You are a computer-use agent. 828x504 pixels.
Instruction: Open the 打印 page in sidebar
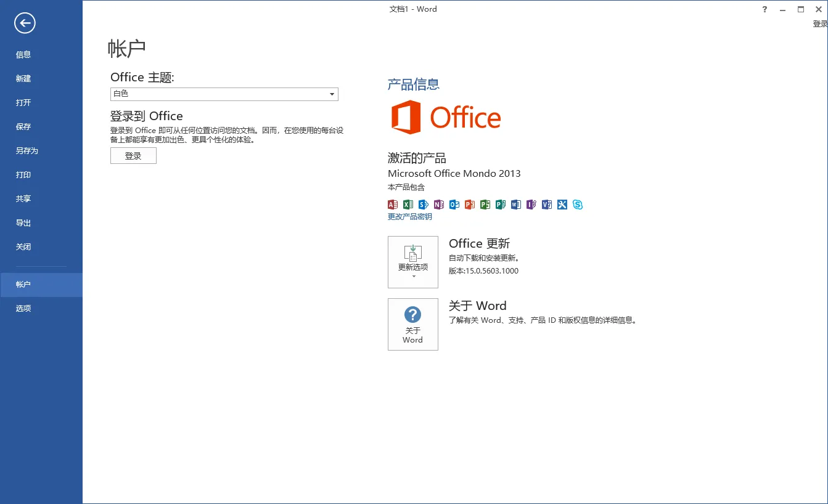41,174
